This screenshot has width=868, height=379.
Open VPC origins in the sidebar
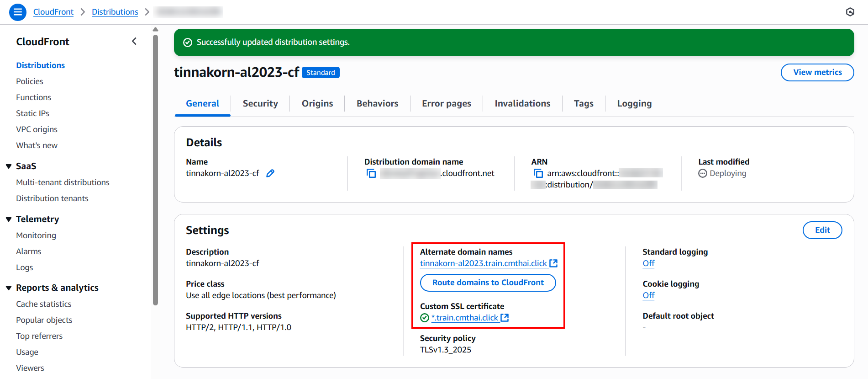point(37,129)
